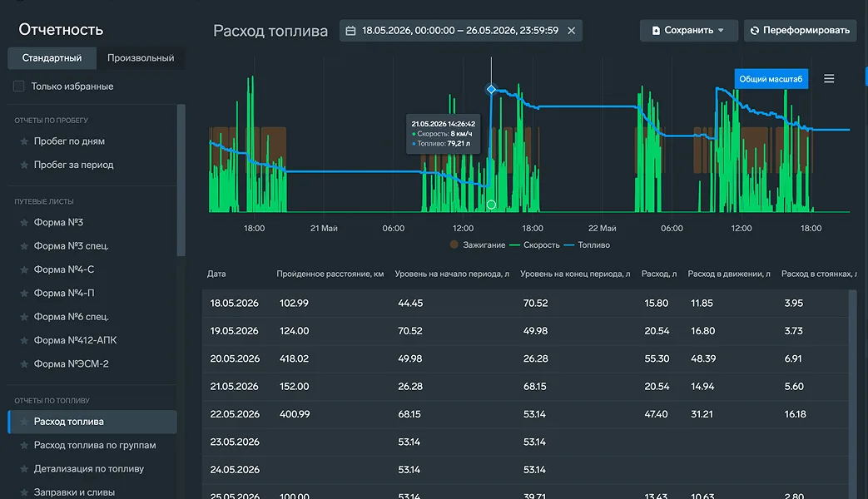
Task: Star the Форма №412-АПК report
Action: [24, 340]
